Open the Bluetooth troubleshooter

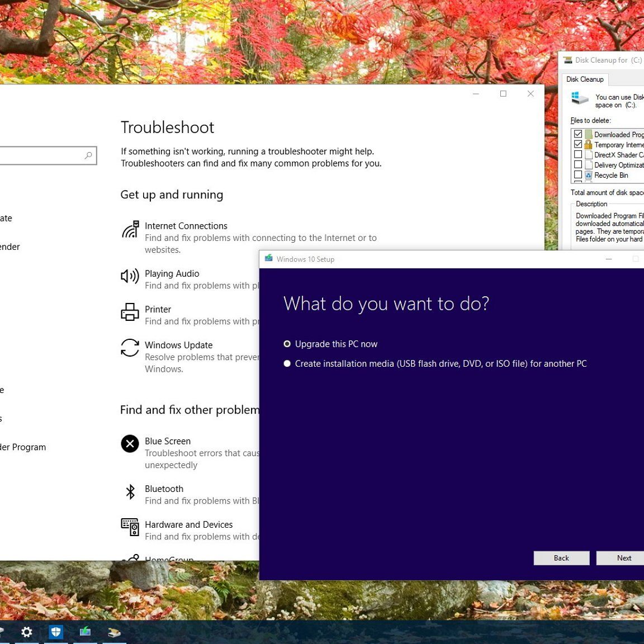[x=190, y=495]
